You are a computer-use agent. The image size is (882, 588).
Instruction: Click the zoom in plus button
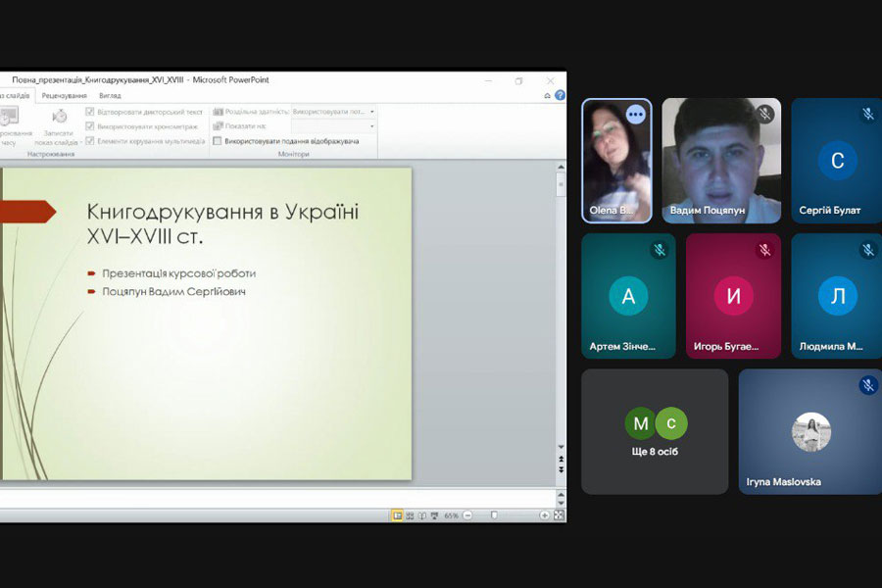coord(544,515)
